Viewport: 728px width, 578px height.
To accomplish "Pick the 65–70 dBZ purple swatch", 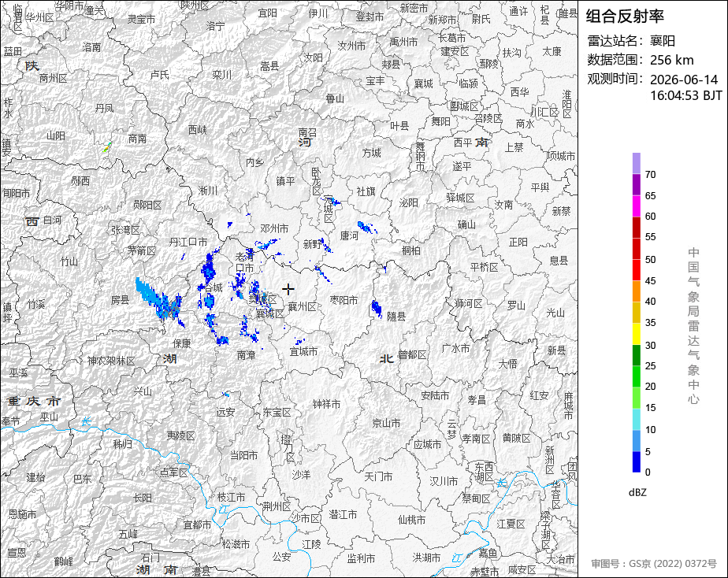I will click(636, 184).
